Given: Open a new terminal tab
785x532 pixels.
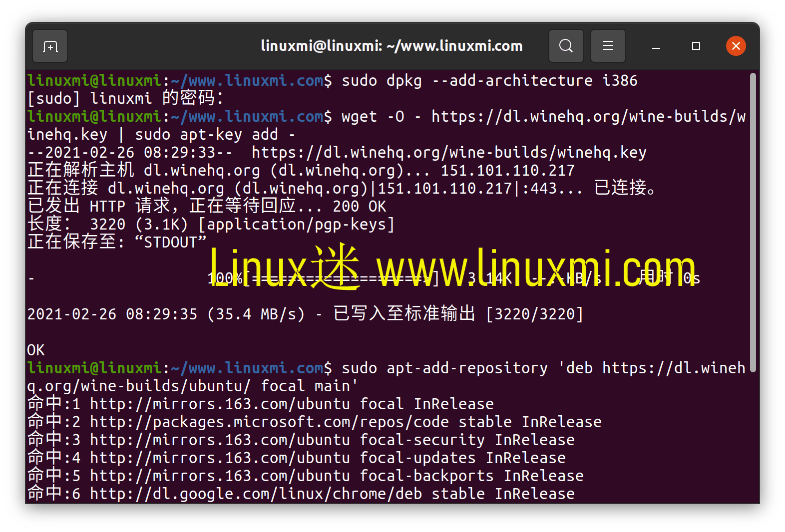Looking at the screenshot, I should (x=50, y=46).
